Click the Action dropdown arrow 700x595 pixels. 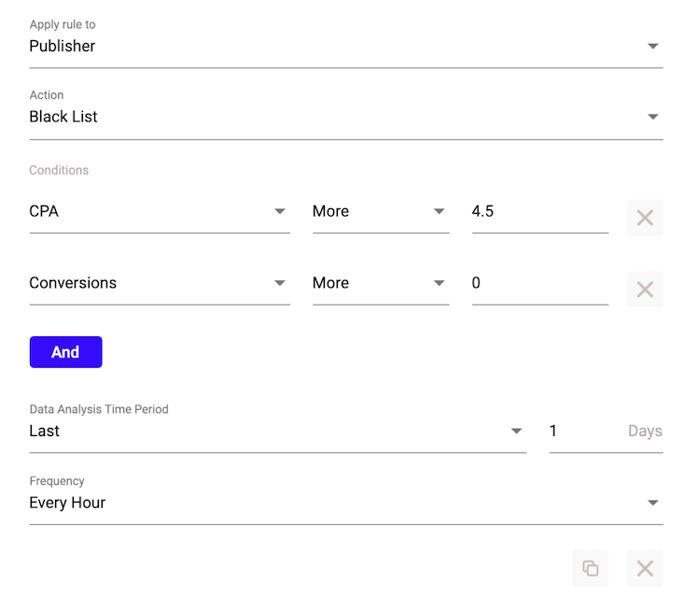click(652, 117)
